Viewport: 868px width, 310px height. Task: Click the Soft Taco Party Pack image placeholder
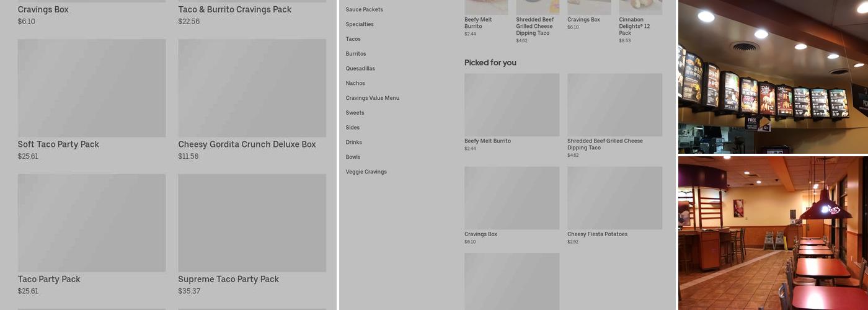point(92,88)
